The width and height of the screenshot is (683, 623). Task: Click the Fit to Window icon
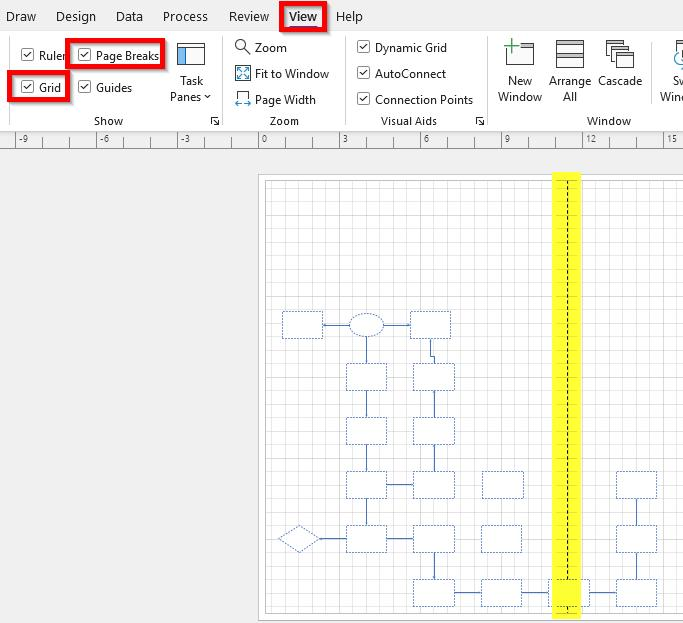coord(243,73)
